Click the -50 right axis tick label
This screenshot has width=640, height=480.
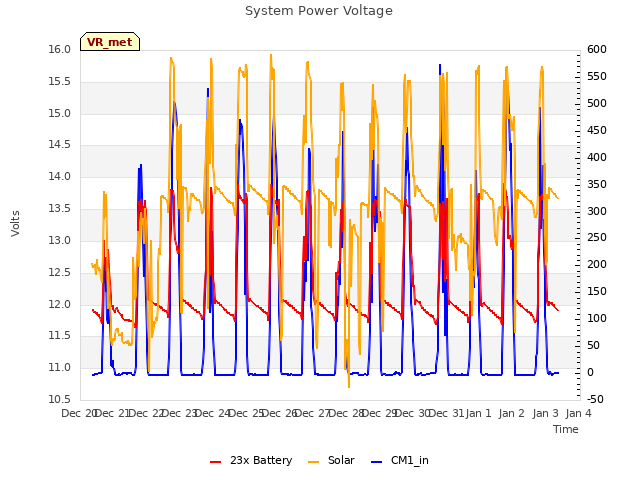tap(597, 399)
